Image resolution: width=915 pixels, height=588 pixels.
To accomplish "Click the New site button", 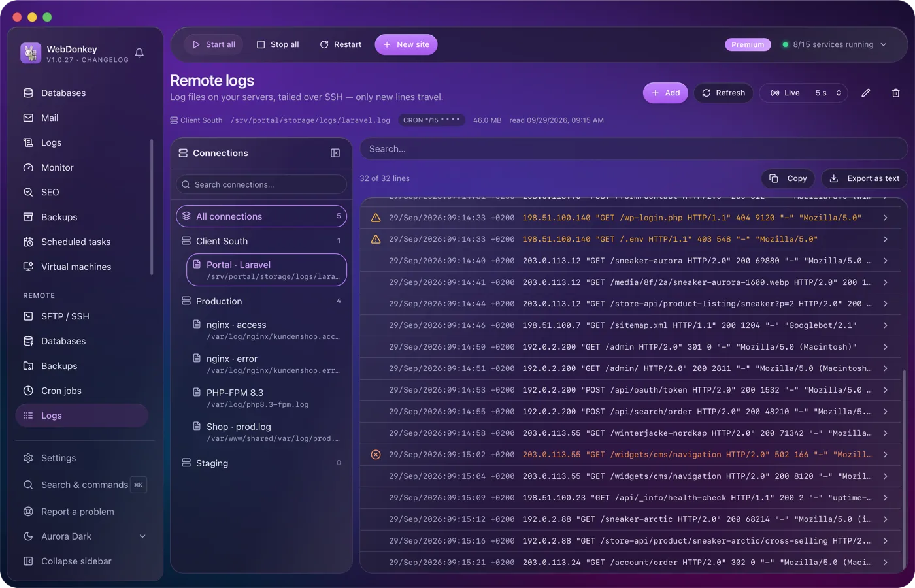I will (406, 44).
